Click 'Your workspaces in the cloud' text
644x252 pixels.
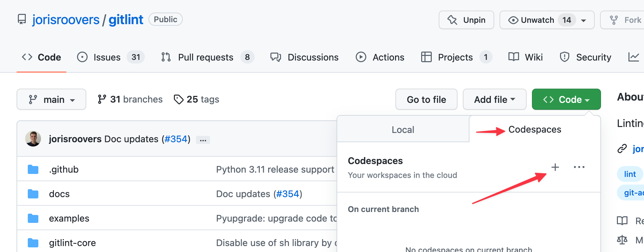click(x=402, y=175)
